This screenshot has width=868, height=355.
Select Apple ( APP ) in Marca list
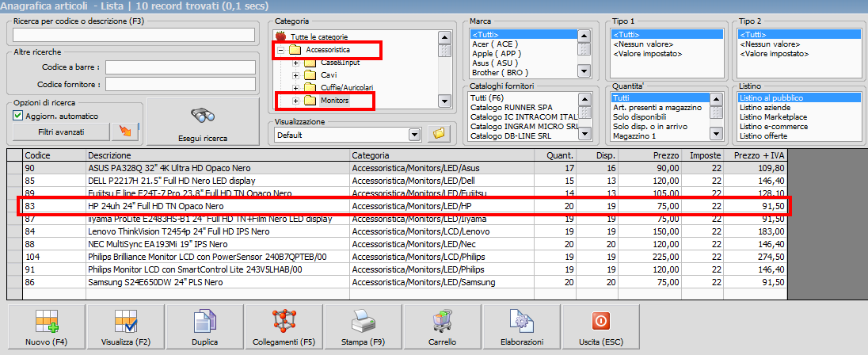496,54
